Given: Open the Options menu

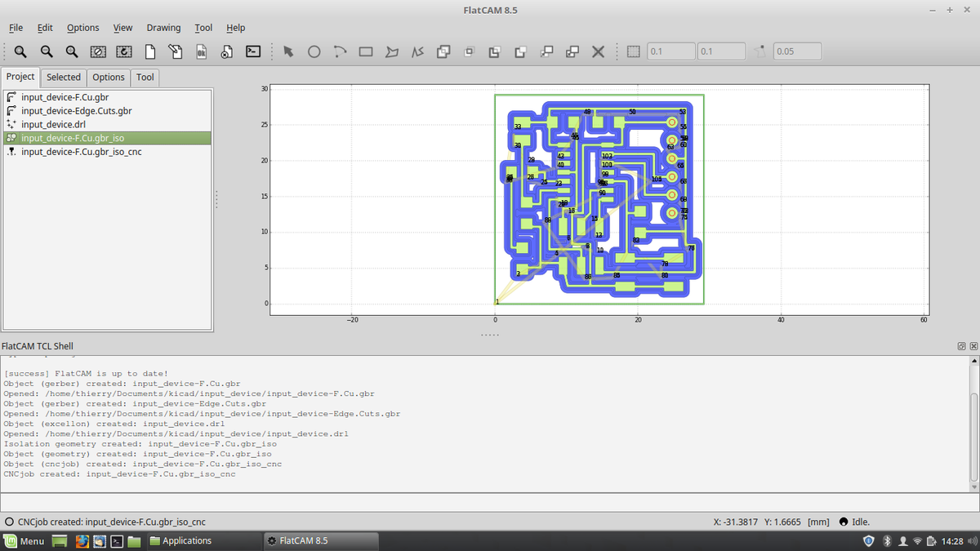Looking at the screenshot, I should pyautogui.click(x=82, y=28).
